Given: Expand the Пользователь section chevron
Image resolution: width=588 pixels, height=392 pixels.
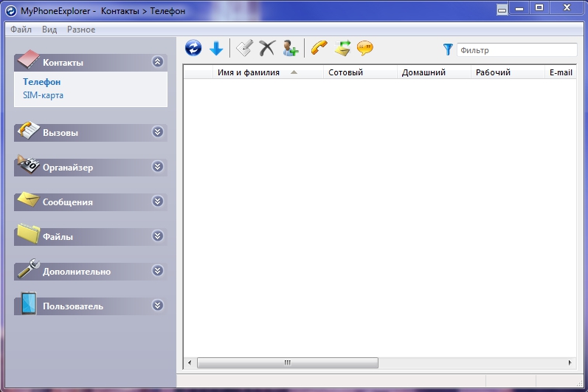Looking at the screenshot, I should click(x=157, y=306).
